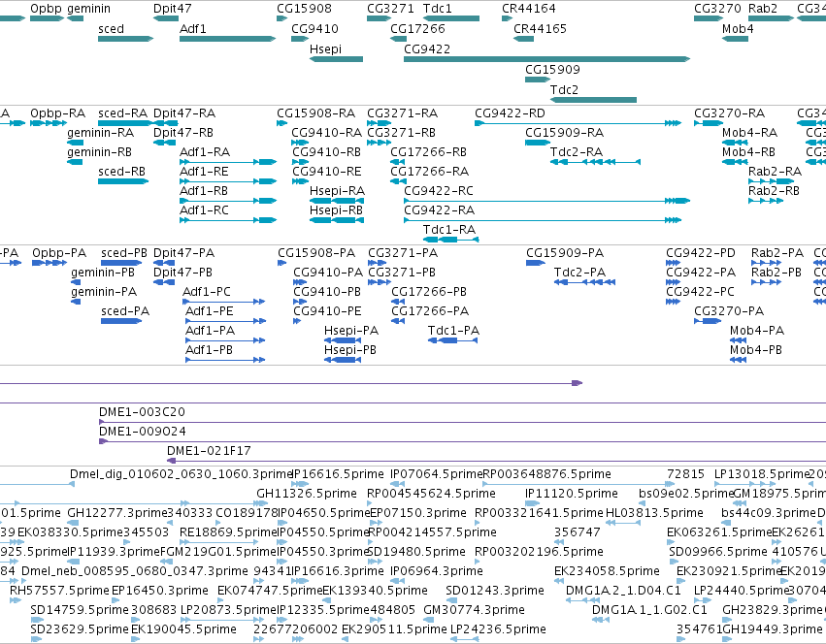The width and height of the screenshot is (826, 644).
Task: Select the sced-RA transcript label
Action: [x=122, y=113]
